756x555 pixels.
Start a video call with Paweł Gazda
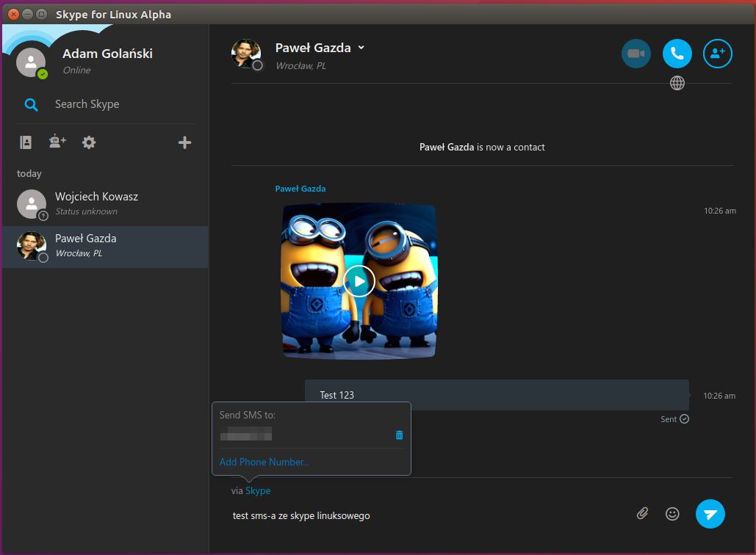636,54
